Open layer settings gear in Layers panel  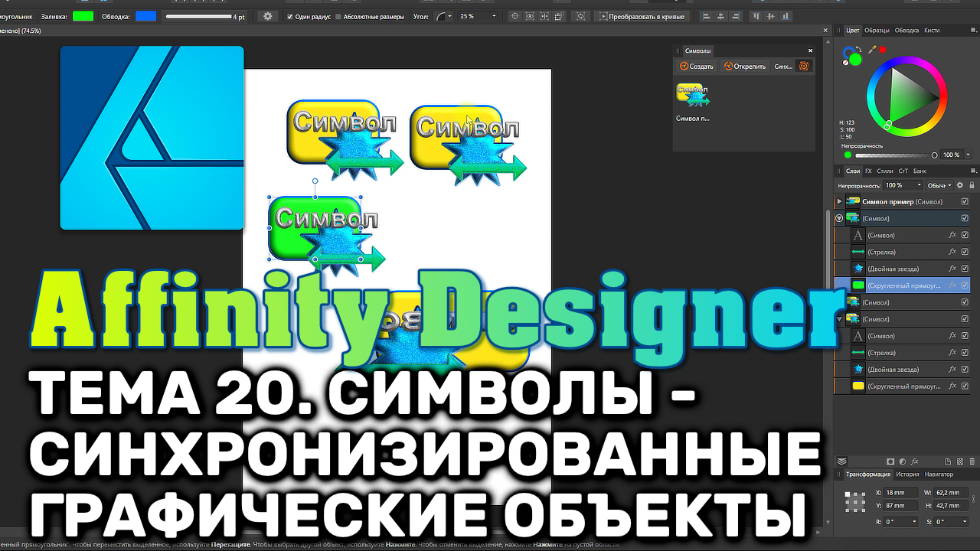pos(960,185)
